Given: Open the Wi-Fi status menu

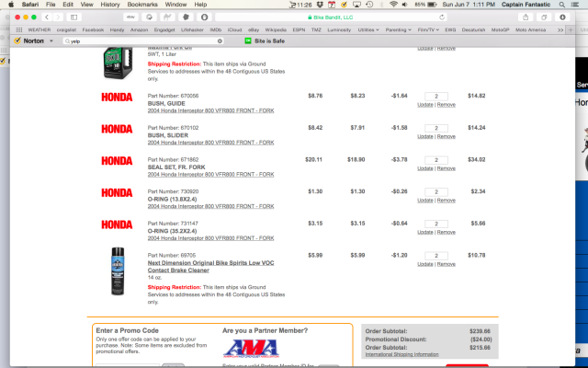Looking at the screenshot, I should [393, 5].
